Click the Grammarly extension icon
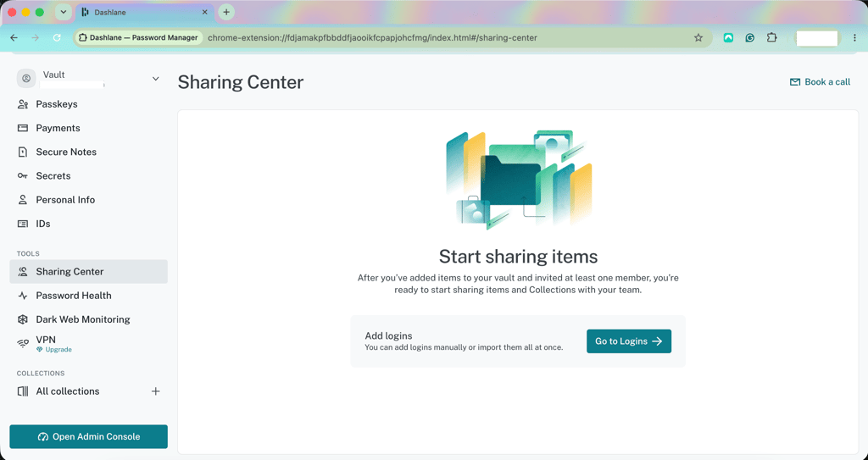 point(750,37)
